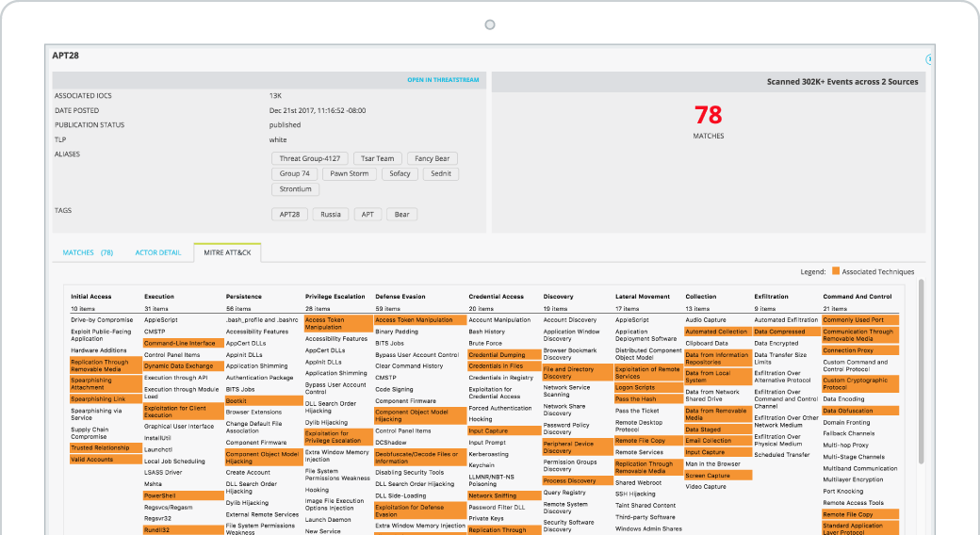Select the Spearphishing Link technique
Image resolution: width=980 pixels, height=535 pixels.
pyautogui.click(x=106, y=398)
